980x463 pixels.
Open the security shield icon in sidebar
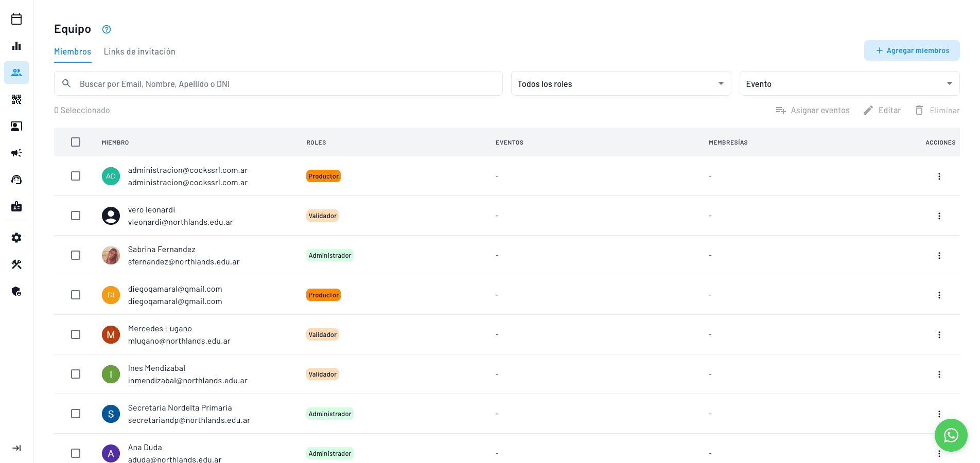[x=16, y=291]
